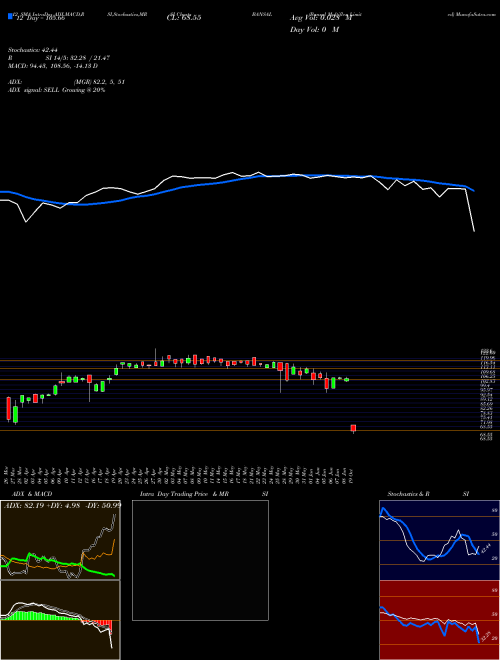This screenshot has height=660, width=500.
Task: Open the empty intraday trading price panel
Action: (200, 560)
